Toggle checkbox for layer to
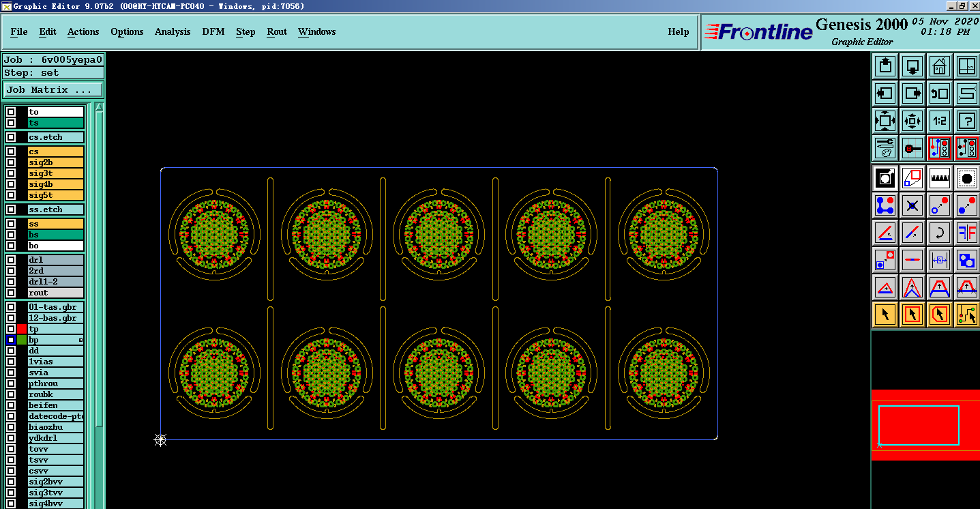Image resolution: width=980 pixels, height=509 pixels. 11,112
